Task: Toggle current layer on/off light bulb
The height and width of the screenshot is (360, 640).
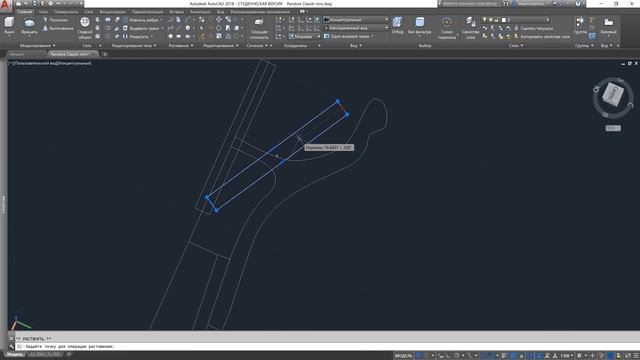Action: coord(484,20)
